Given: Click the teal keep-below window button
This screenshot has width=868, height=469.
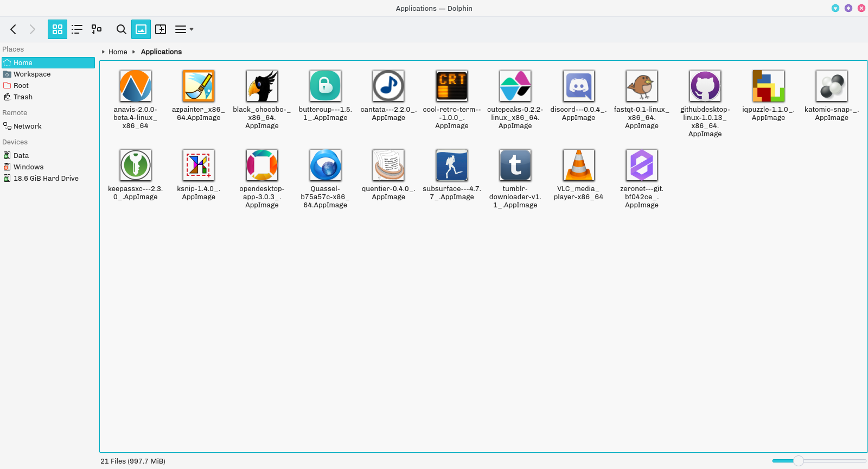Looking at the screenshot, I should [835, 8].
